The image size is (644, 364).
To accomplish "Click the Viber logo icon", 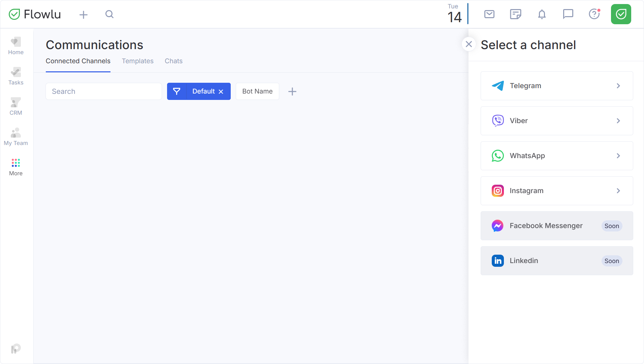I will click(498, 121).
